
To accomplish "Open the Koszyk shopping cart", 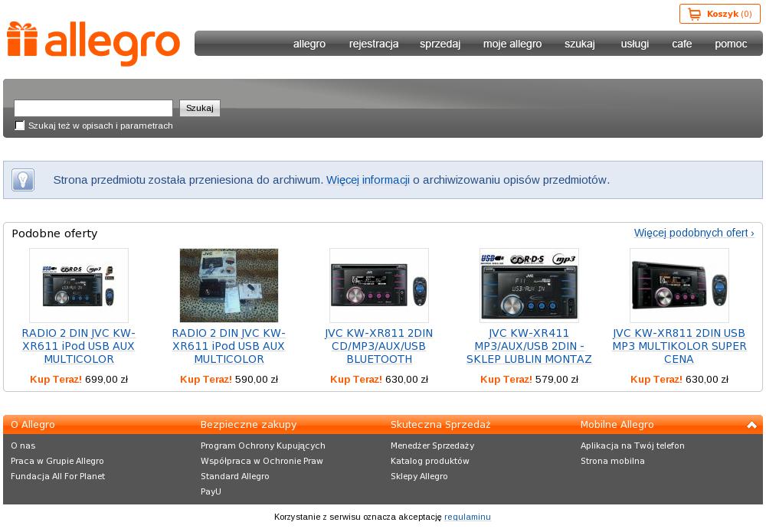I will [719, 14].
